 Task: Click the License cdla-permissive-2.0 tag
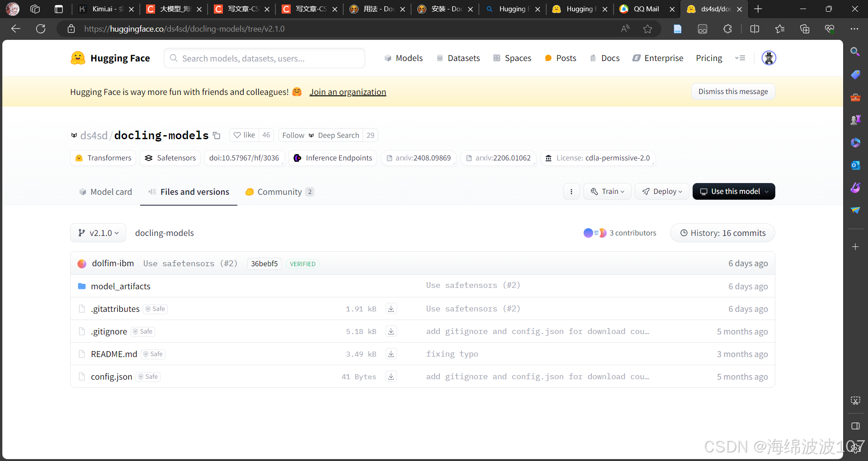click(x=598, y=158)
